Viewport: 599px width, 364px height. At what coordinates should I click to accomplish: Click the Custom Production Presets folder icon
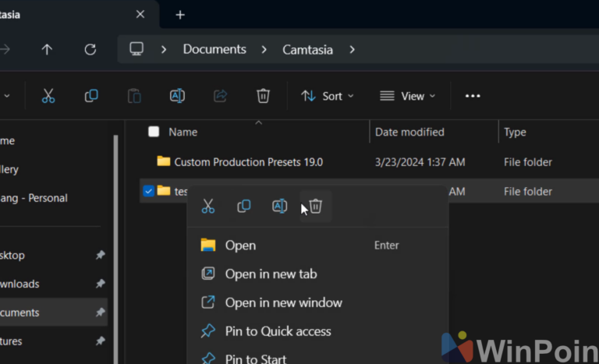tap(164, 161)
